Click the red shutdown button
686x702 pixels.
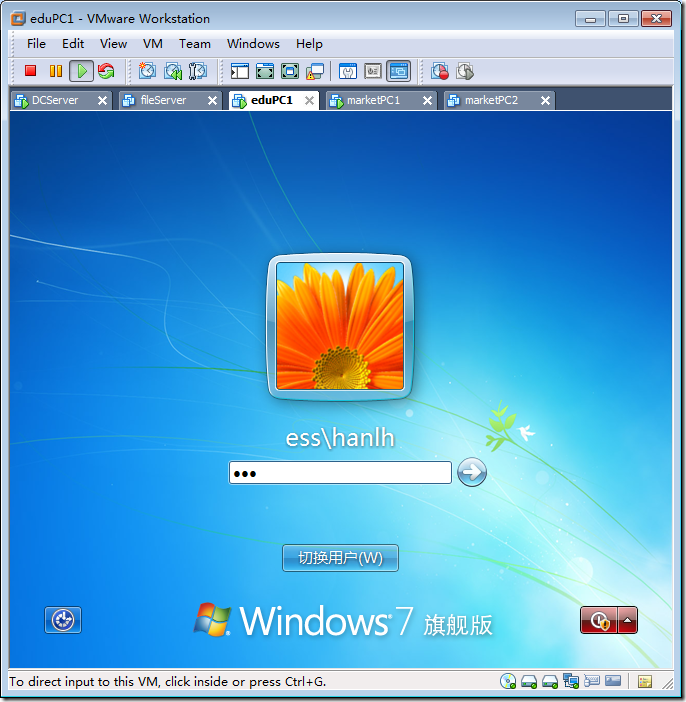(599, 620)
